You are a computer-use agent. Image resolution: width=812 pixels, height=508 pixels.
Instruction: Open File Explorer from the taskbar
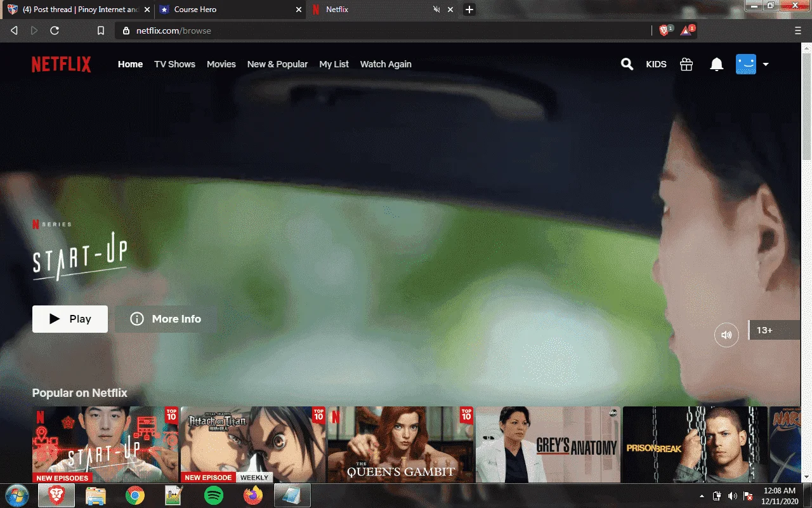pyautogui.click(x=96, y=495)
